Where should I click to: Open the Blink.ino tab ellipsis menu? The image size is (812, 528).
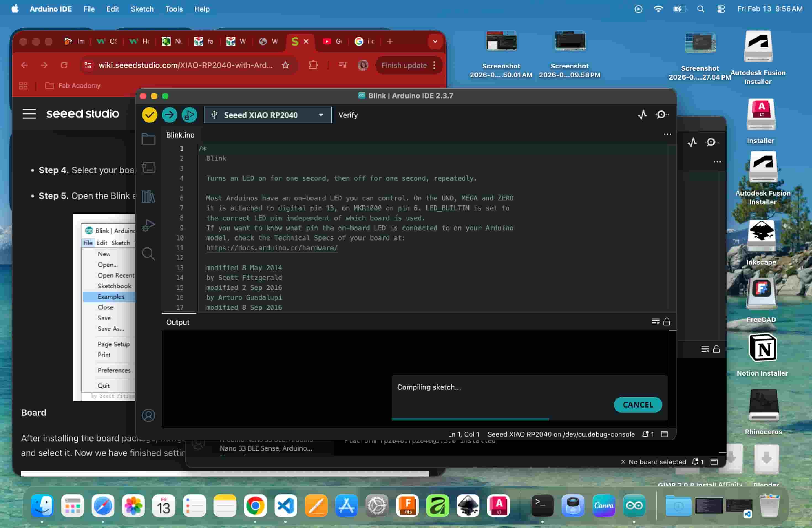tap(667, 134)
